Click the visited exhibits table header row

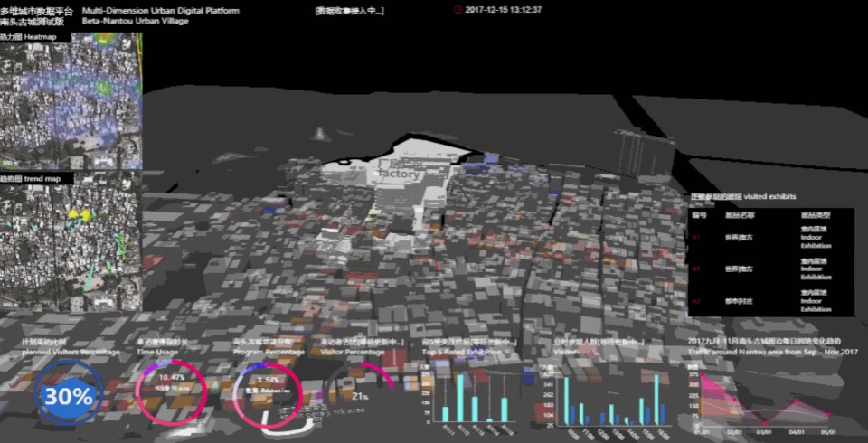(770, 216)
